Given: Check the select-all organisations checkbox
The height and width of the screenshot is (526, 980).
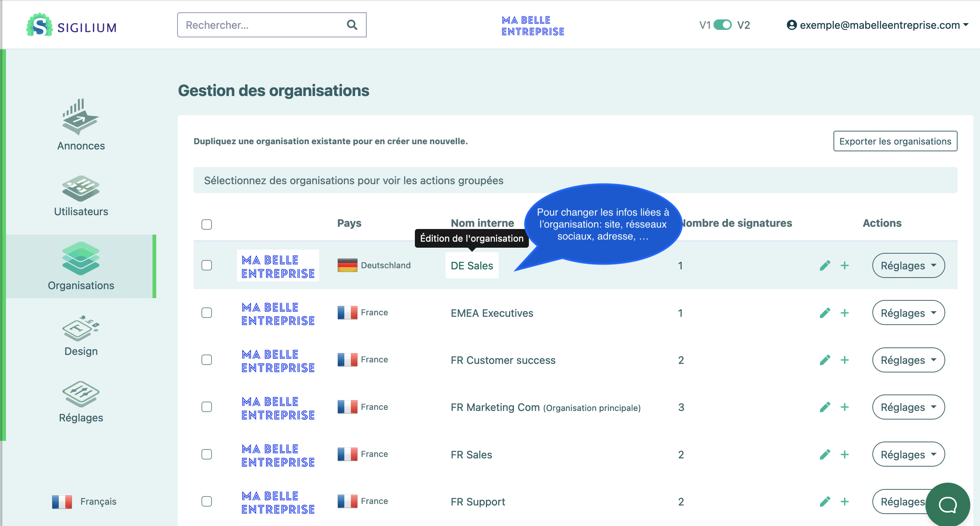Looking at the screenshot, I should click(x=207, y=225).
